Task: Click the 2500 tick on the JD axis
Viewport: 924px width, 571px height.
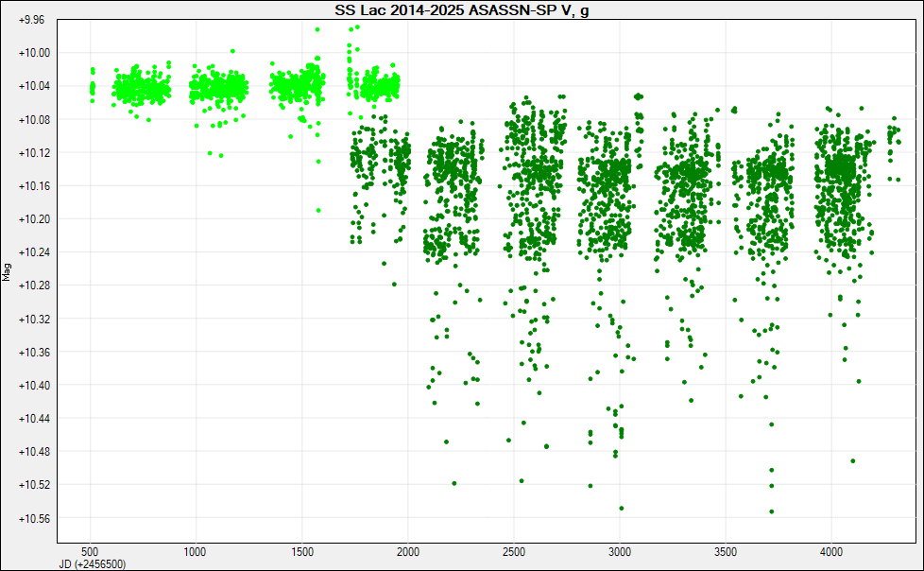Action: 513,551
